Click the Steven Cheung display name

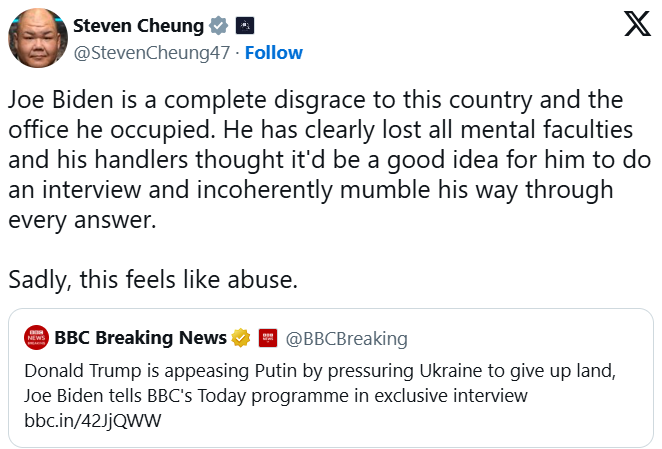(x=138, y=26)
